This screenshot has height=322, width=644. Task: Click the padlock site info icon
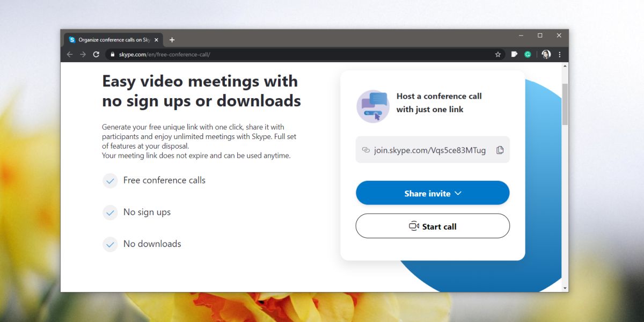(113, 55)
